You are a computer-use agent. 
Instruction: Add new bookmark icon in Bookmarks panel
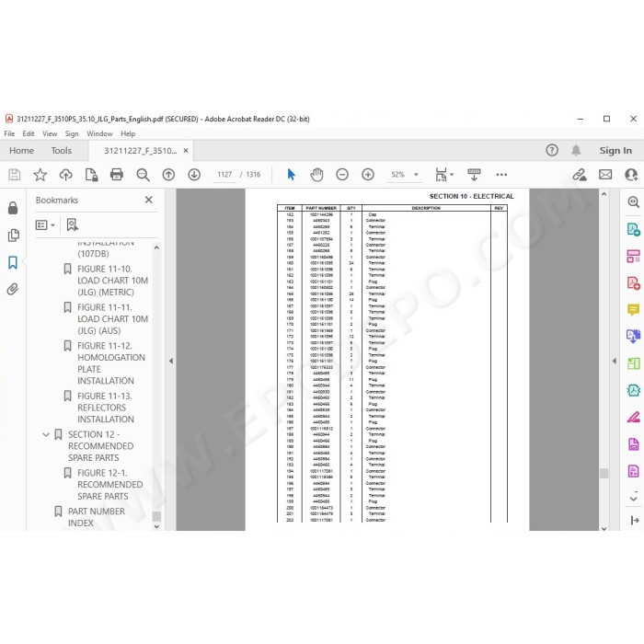tap(73, 224)
